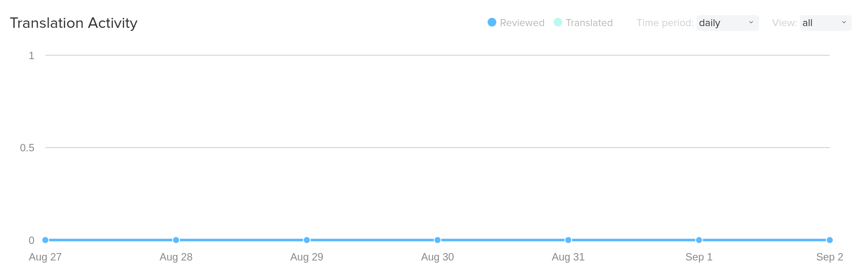Click the Translation Activity heading

(73, 23)
